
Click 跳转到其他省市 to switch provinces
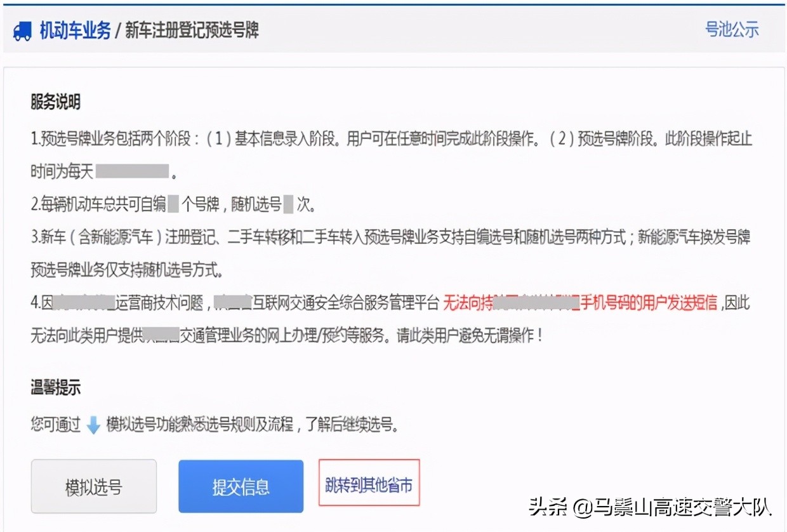[x=369, y=482]
